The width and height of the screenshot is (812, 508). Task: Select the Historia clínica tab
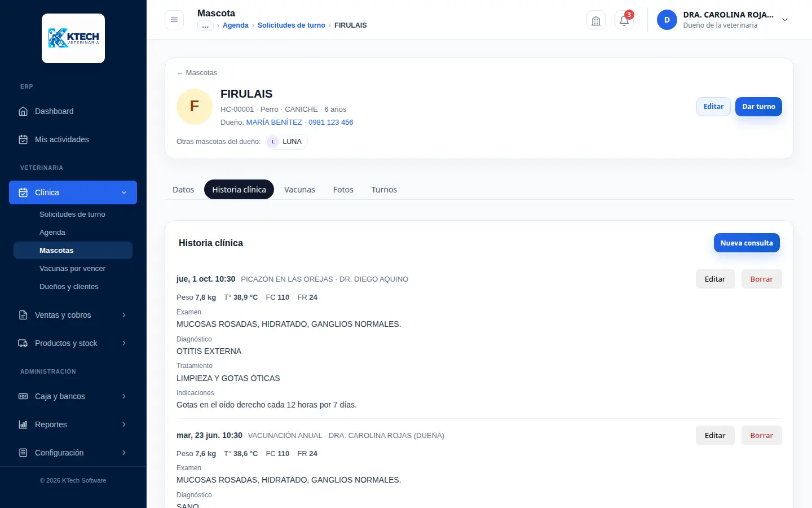coord(239,190)
